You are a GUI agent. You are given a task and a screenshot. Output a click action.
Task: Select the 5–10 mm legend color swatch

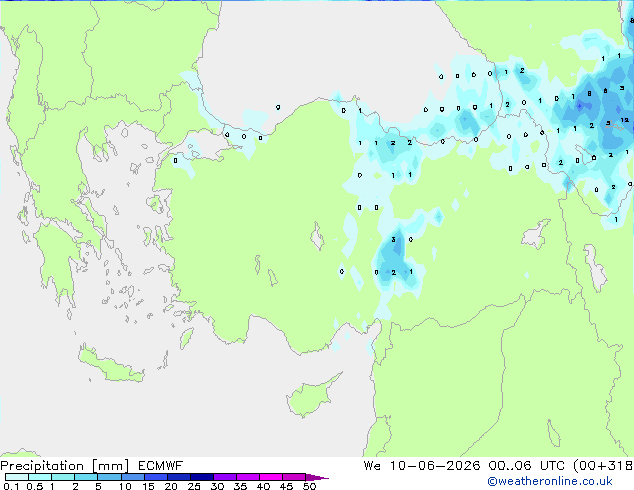click(x=109, y=477)
